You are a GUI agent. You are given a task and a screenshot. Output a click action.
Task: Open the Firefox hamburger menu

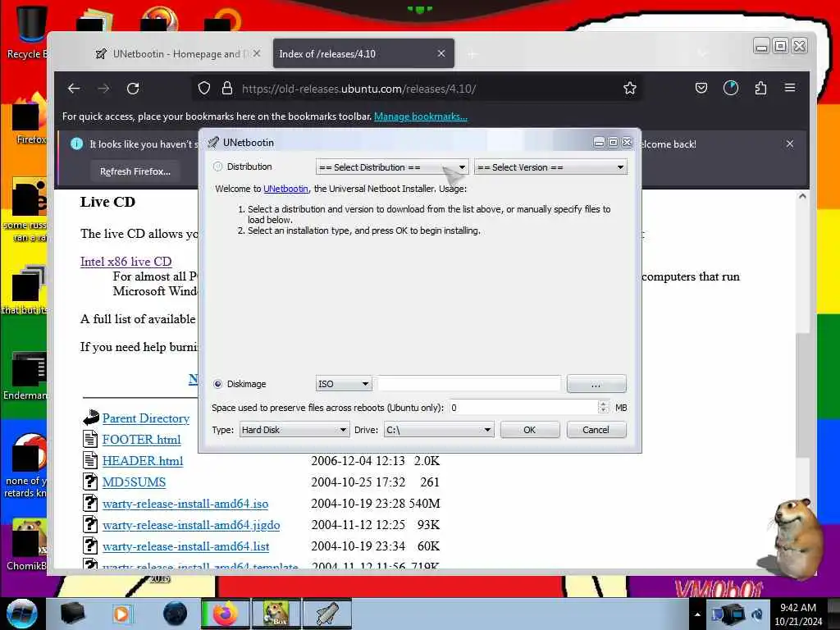pyautogui.click(x=790, y=88)
